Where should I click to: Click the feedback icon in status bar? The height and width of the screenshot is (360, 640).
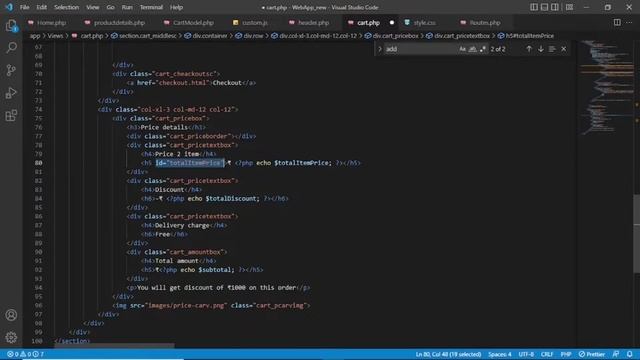coord(616,354)
